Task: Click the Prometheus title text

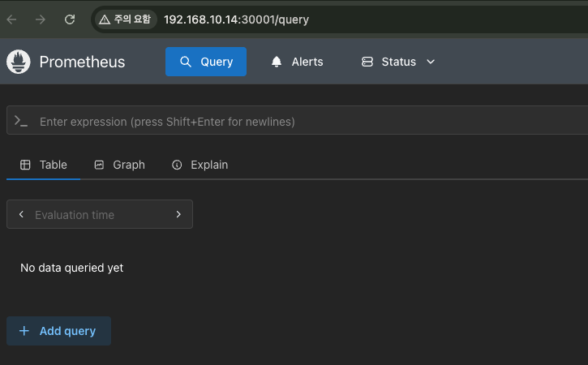Action: coord(82,62)
